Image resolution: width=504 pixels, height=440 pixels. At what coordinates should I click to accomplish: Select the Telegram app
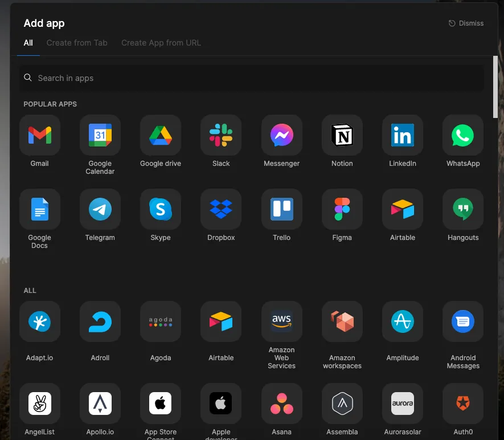click(100, 210)
